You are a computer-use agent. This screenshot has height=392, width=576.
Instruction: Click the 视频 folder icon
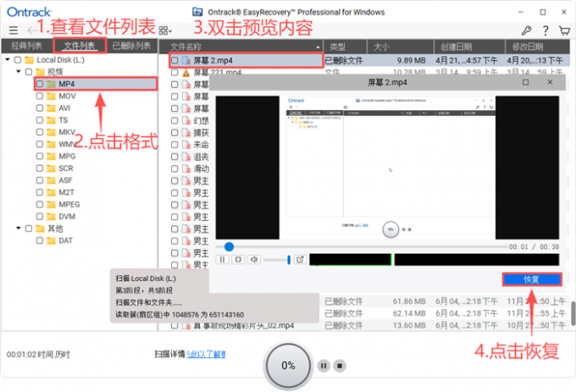click(x=41, y=72)
